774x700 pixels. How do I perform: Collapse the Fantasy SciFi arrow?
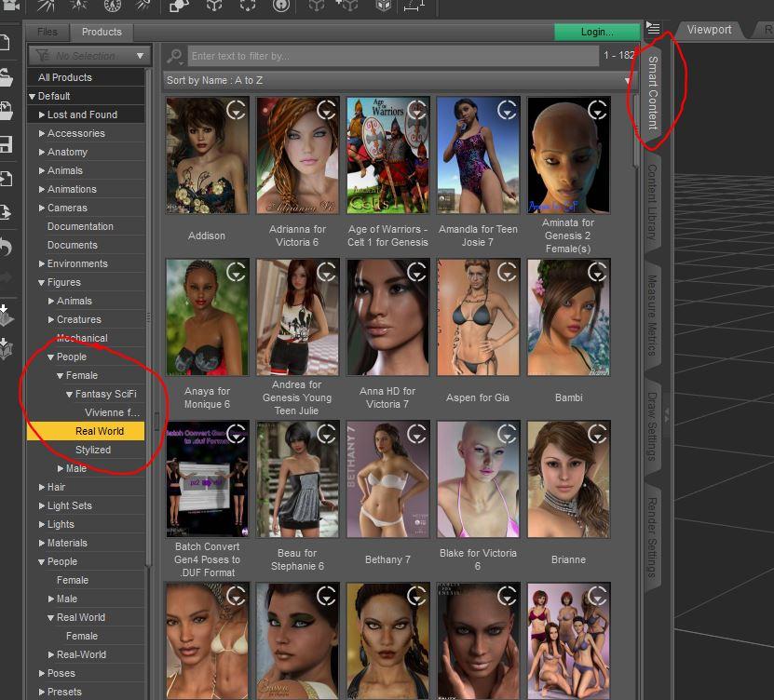[70, 394]
